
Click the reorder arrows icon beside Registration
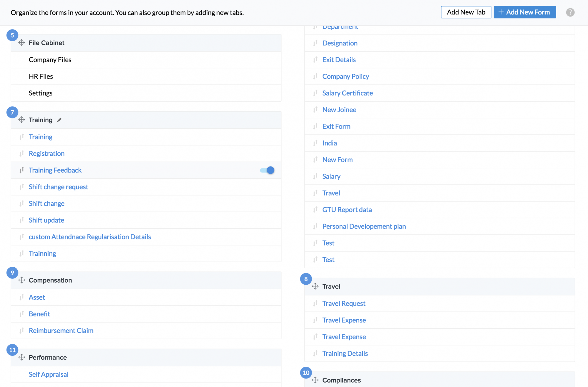click(x=21, y=154)
